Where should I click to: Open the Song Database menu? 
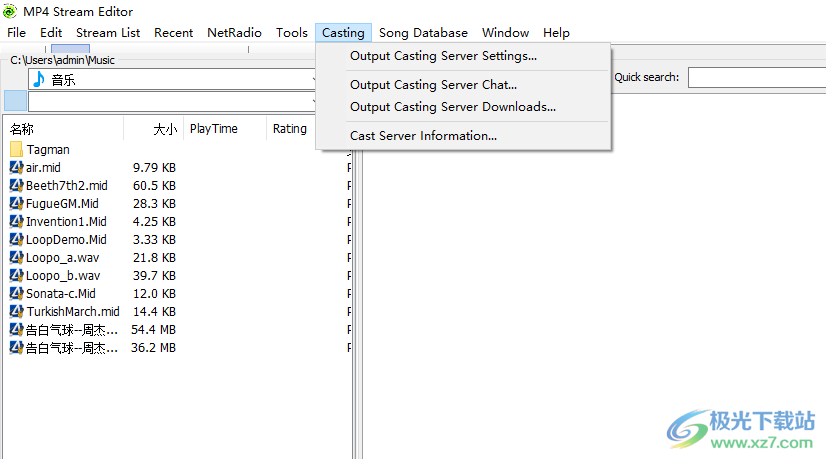pyautogui.click(x=423, y=33)
